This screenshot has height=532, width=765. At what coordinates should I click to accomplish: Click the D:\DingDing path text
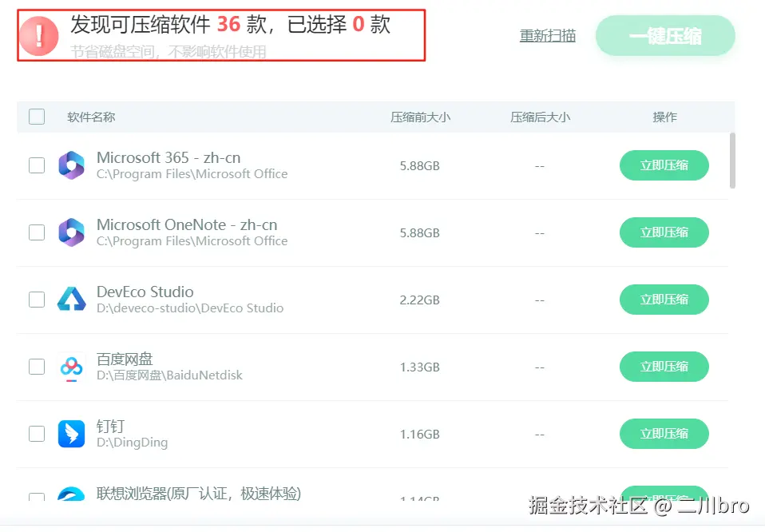(x=133, y=443)
